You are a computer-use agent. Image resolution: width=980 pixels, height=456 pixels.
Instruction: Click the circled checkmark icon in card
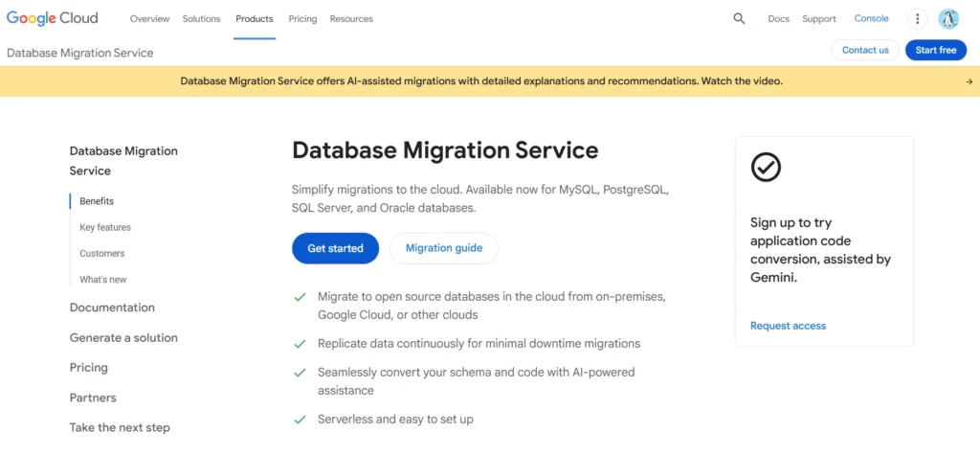(766, 167)
